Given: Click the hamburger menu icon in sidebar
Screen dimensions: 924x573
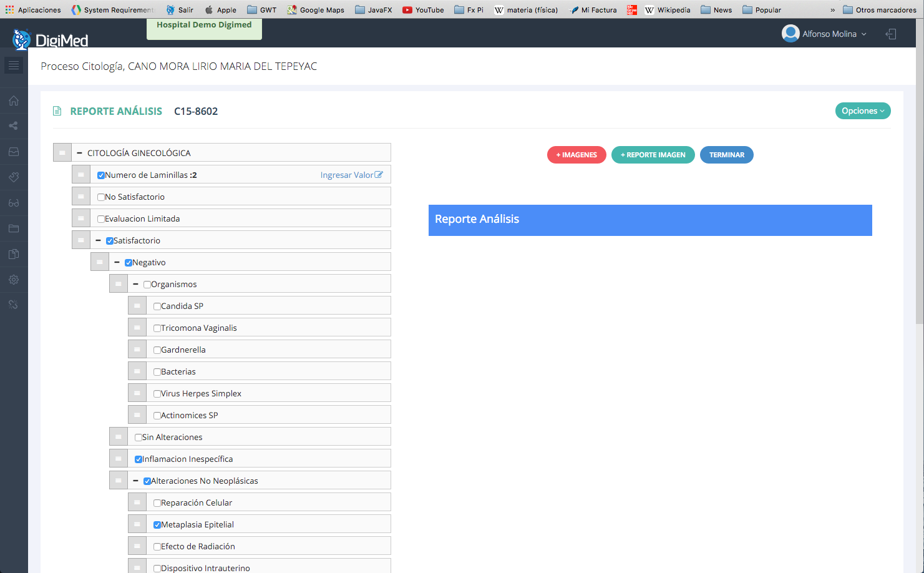Looking at the screenshot, I should (14, 65).
